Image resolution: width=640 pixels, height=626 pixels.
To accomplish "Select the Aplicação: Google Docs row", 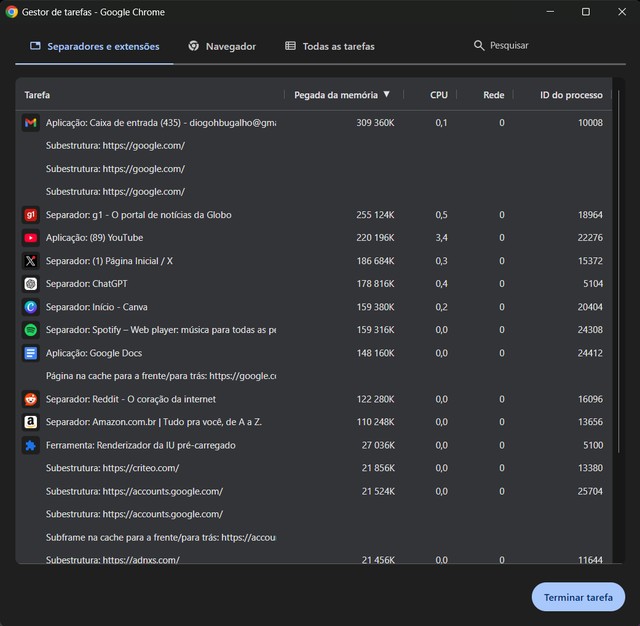I will (x=313, y=353).
